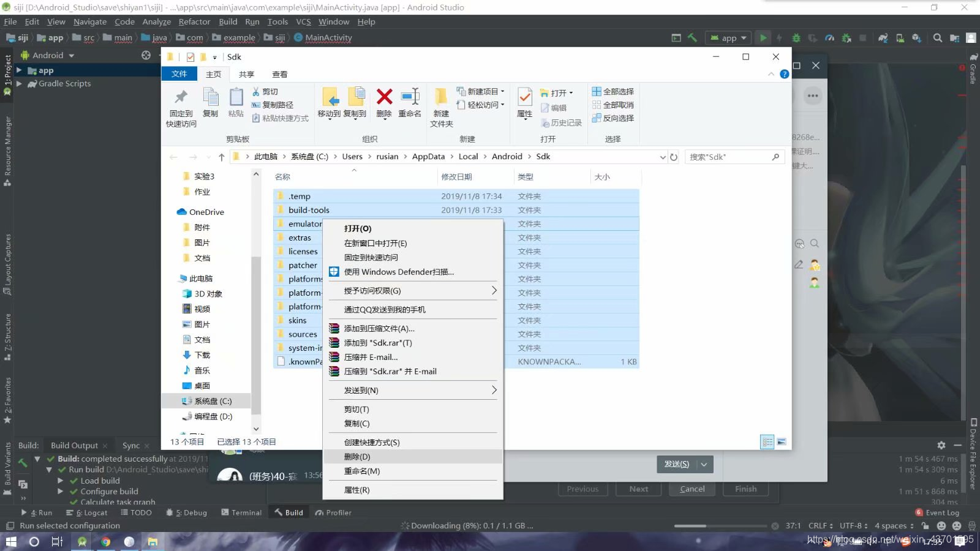Click the Invert selection option in ribbon
The height and width of the screenshot is (551, 980).
tap(613, 118)
